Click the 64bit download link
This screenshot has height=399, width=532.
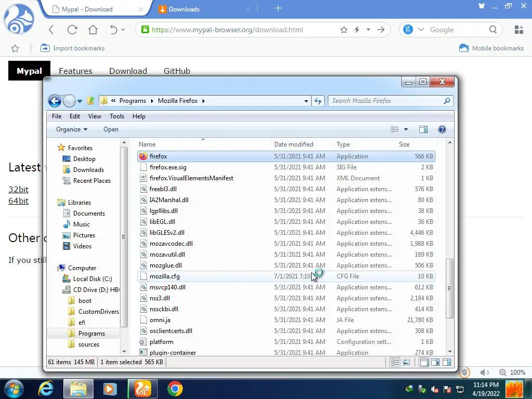pos(18,201)
